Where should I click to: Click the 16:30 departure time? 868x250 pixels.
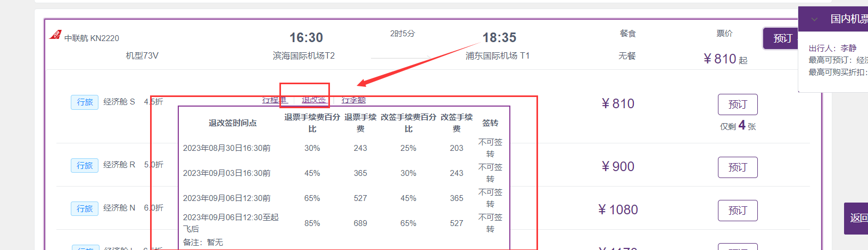click(306, 38)
